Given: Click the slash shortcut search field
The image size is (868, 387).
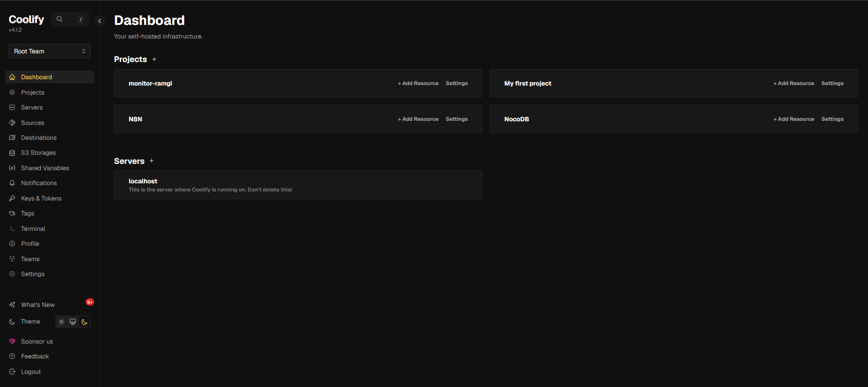Looking at the screenshot, I should click(x=70, y=19).
